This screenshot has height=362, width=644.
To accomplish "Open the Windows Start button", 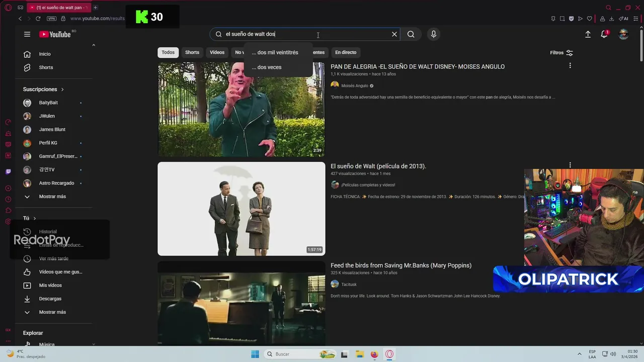I will (255, 354).
